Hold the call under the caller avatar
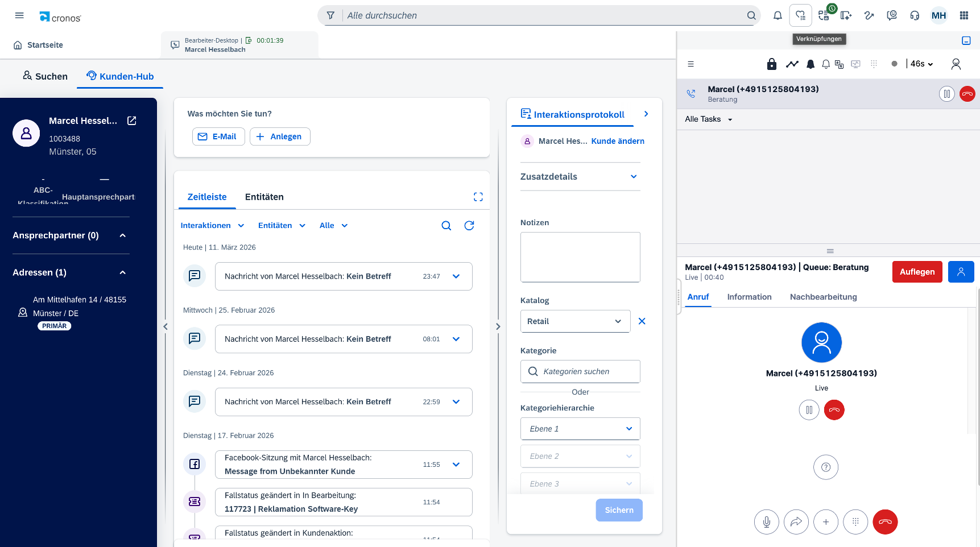This screenshot has width=980, height=547. click(809, 410)
